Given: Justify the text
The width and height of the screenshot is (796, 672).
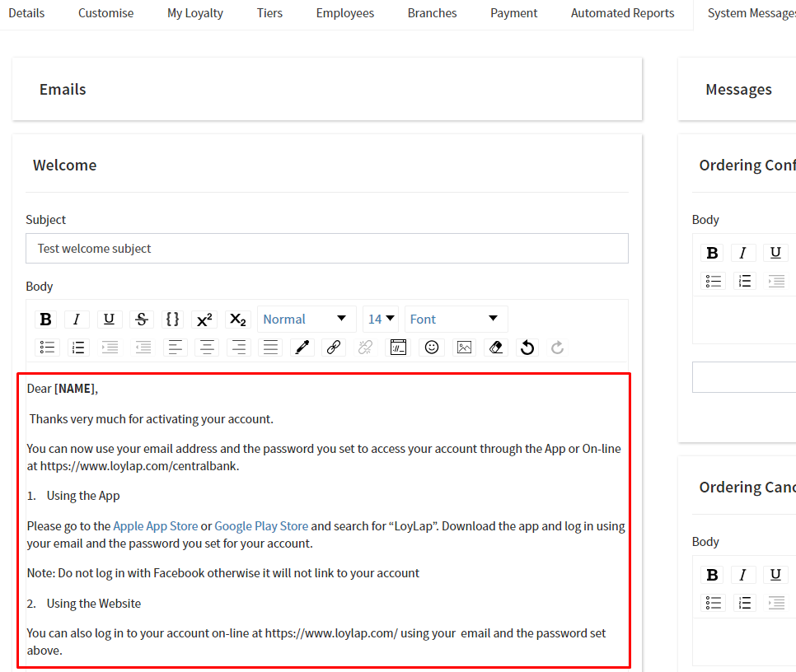Looking at the screenshot, I should pos(270,348).
